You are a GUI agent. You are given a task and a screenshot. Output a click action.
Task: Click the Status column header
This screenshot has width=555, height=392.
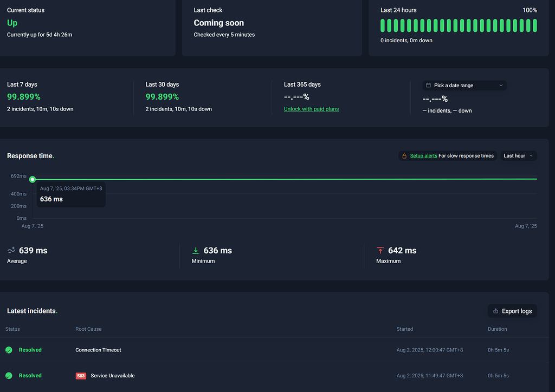[x=13, y=329]
